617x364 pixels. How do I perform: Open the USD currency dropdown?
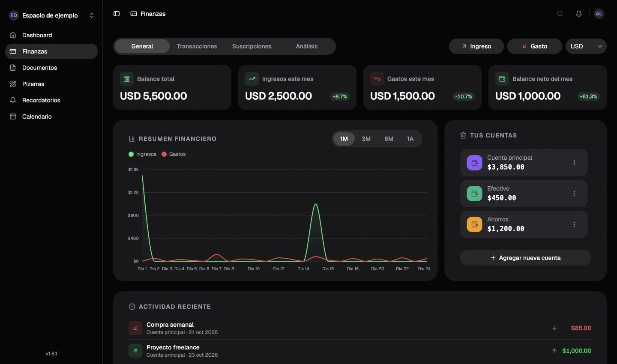(586, 46)
